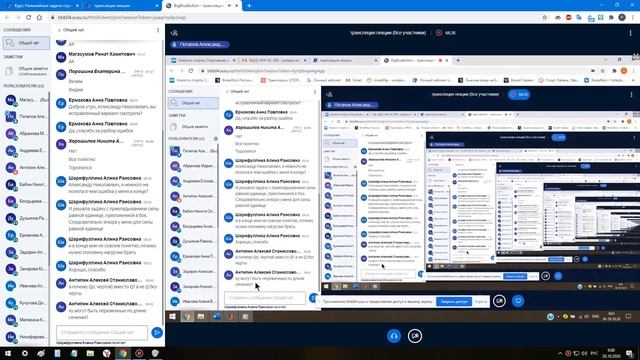The height and width of the screenshot is (360, 640).
Task: Click the network icon in system tray
Action: tap(576, 353)
